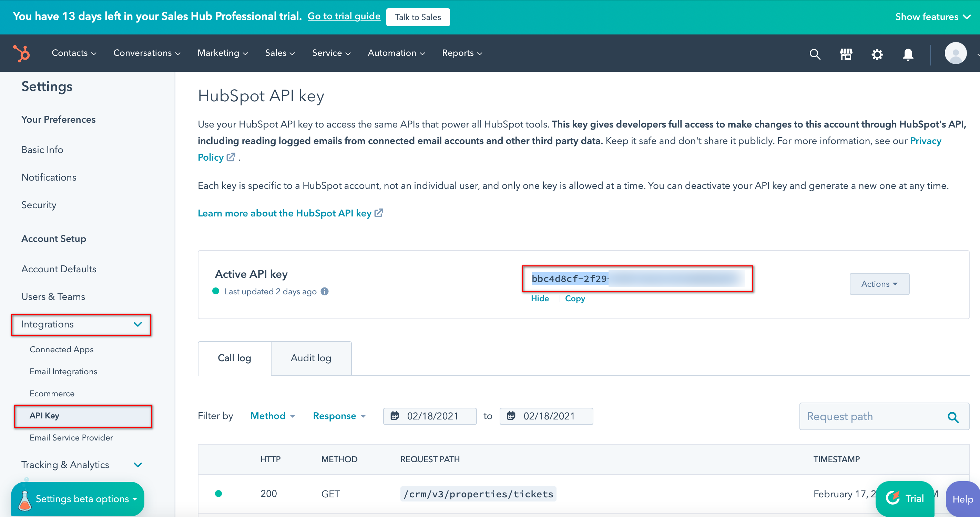Open the user avatar account menu
This screenshot has width=980, height=517.
pyautogui.click(x=955, y=54)
